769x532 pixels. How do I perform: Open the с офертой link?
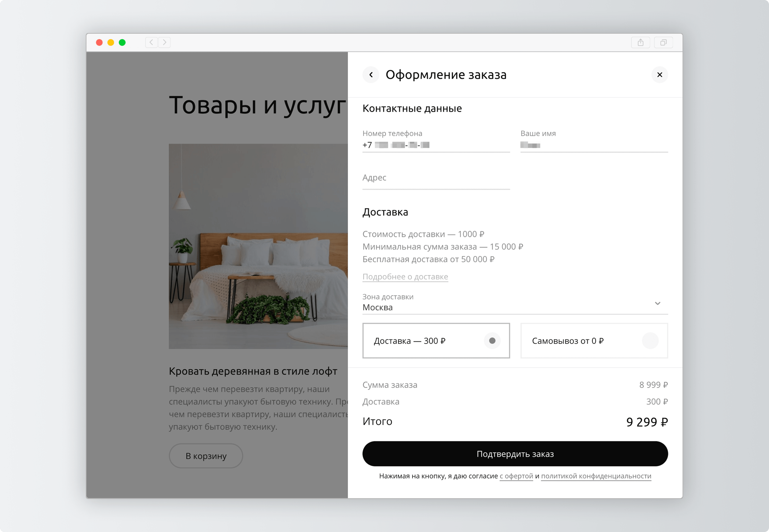(x=516, y=476)
